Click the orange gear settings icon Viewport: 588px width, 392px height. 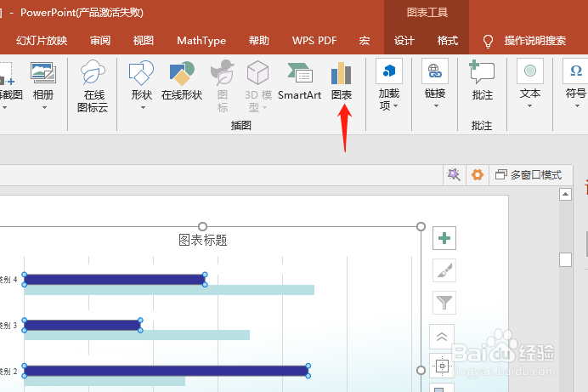pyautogui.click(x=478, y=174)
